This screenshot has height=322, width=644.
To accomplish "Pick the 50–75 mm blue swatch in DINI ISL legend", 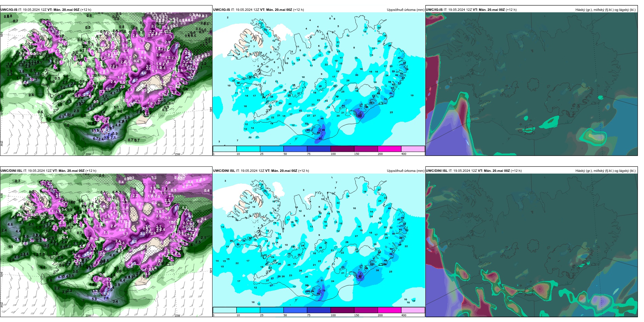I will (x=295, y=310).
